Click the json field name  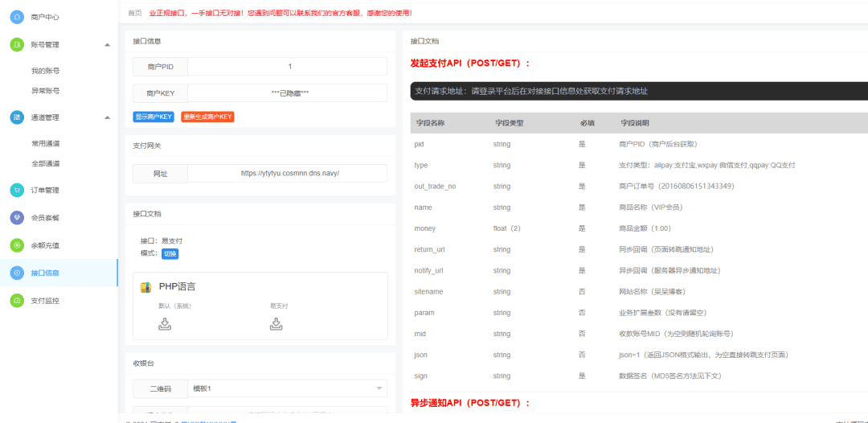tap(420, 355)
